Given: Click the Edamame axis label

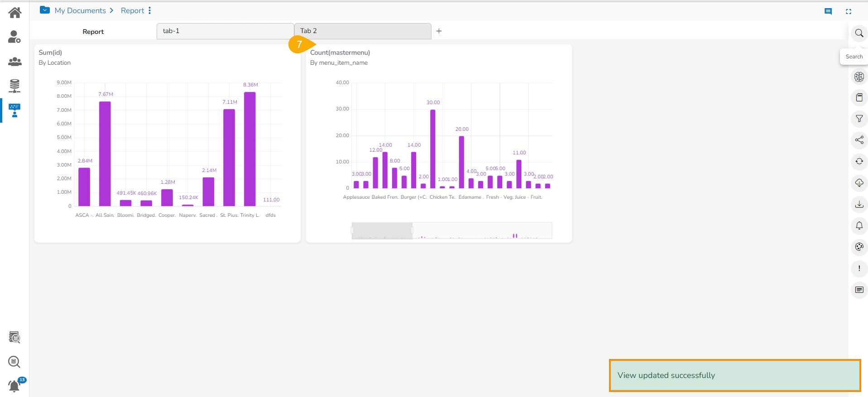Looking at the screenshot, I should click(x=470, y=197).
